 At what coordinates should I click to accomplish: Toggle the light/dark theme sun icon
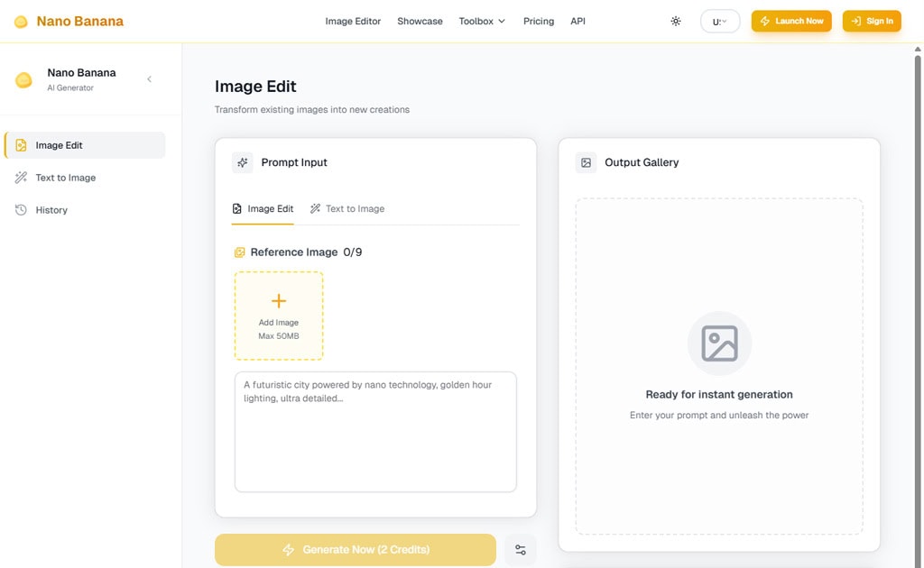(676, 21)
